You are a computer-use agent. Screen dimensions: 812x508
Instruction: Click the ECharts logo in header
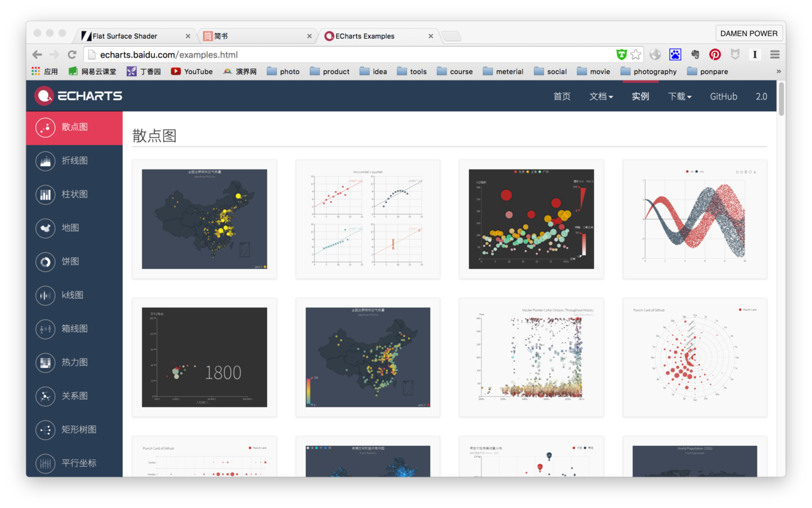coord(79,96)
